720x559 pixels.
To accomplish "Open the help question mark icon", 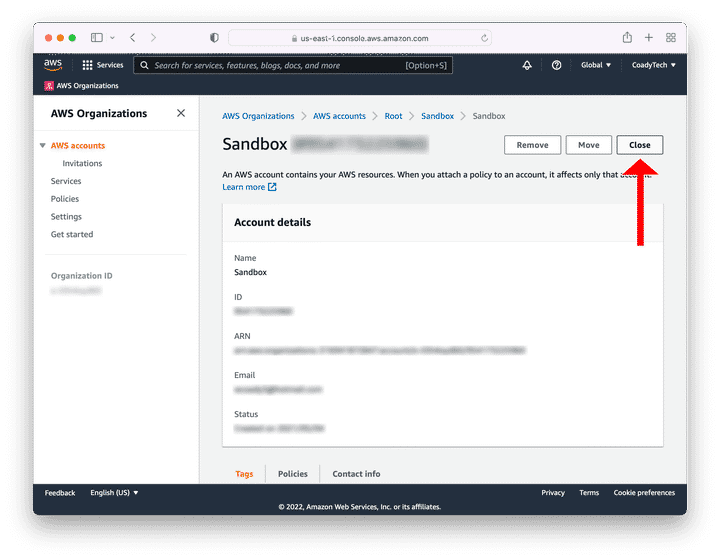I will point(557,65).
